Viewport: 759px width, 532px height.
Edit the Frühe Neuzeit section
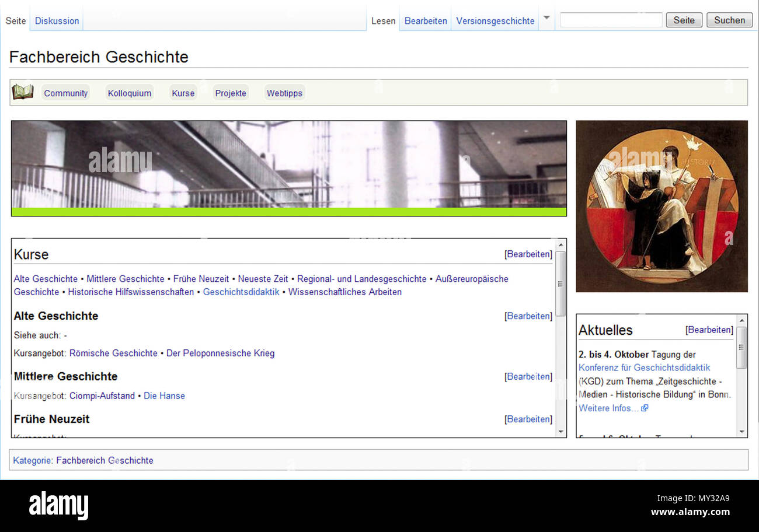pyautogui.click(x=528, y=419)
